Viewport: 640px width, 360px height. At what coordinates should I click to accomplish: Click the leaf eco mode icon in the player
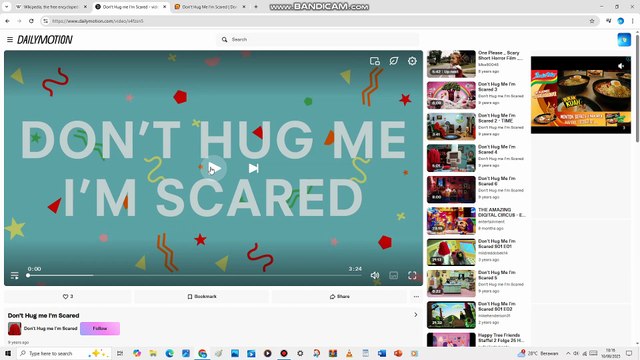click(393, 61)
